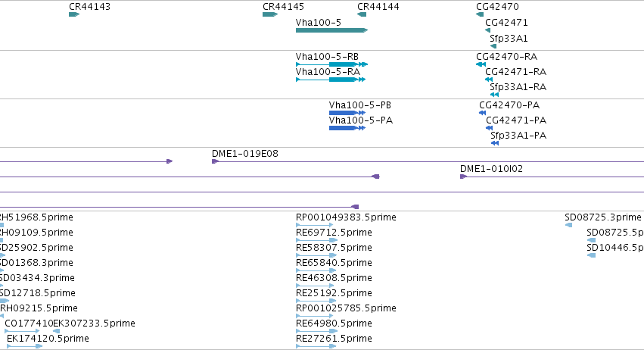644x350 pixels.
Task: Click the RP001049383.5prime EST glyph
Action: pos(315,225)
